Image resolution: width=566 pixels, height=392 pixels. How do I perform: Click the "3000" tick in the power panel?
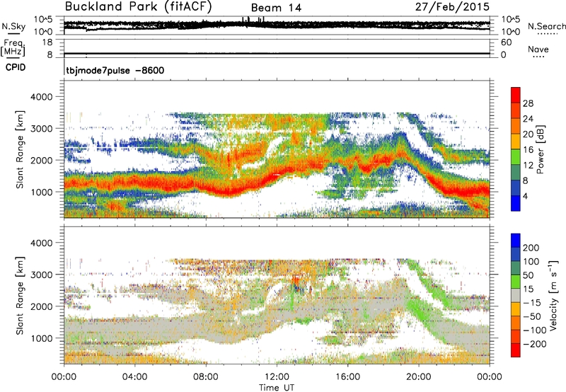[x=41, y=129]
